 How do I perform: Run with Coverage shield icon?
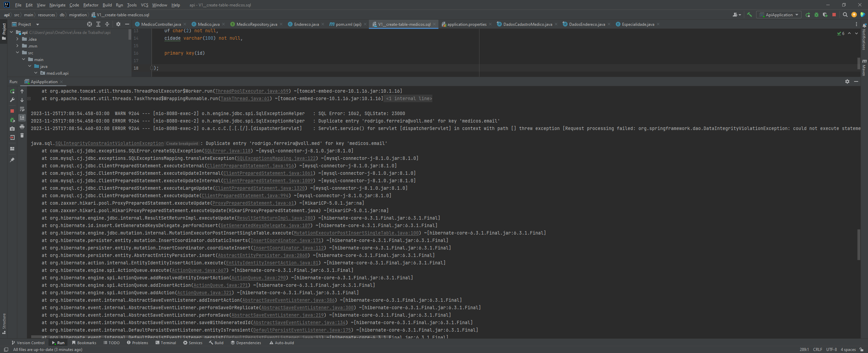tap(825, 15)
